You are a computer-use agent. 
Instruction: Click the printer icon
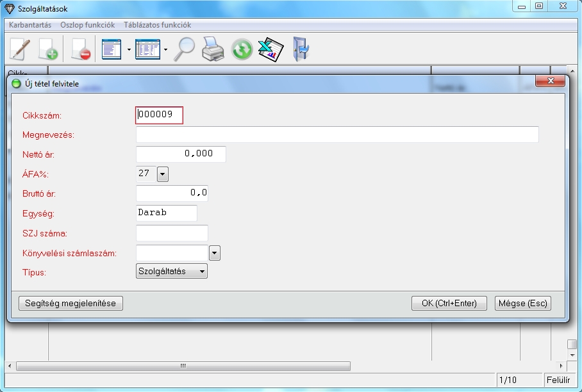tap(213, 49)
